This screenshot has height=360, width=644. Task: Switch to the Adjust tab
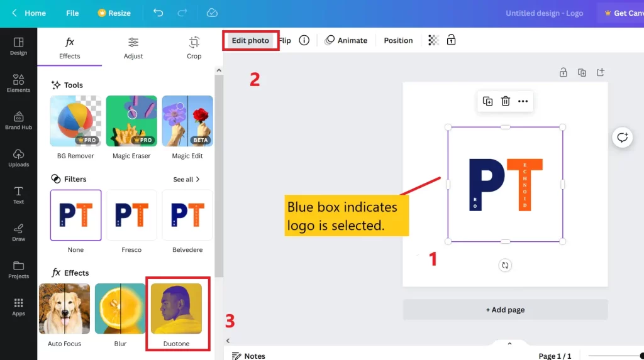click(133, 48)
